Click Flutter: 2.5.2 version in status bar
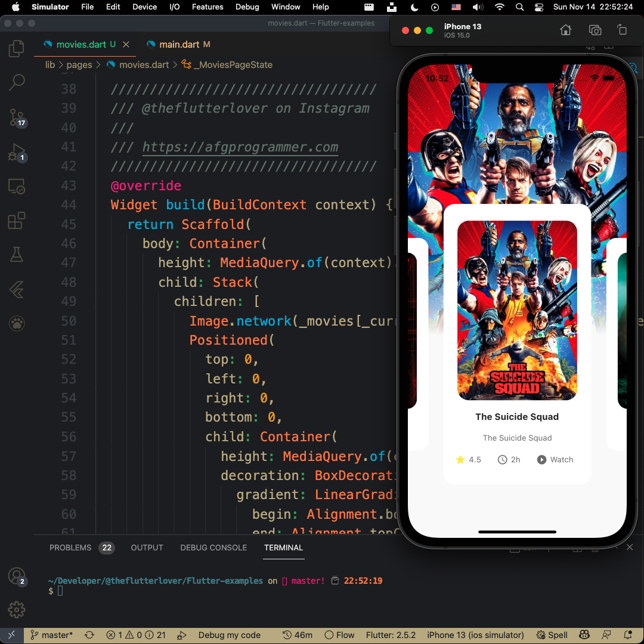 391,635
